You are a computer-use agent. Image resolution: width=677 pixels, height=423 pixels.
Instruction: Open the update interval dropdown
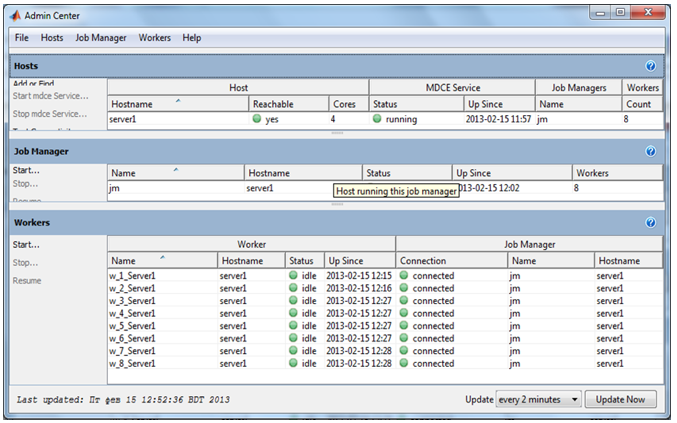pyautogui.click(x=539, y=400)
